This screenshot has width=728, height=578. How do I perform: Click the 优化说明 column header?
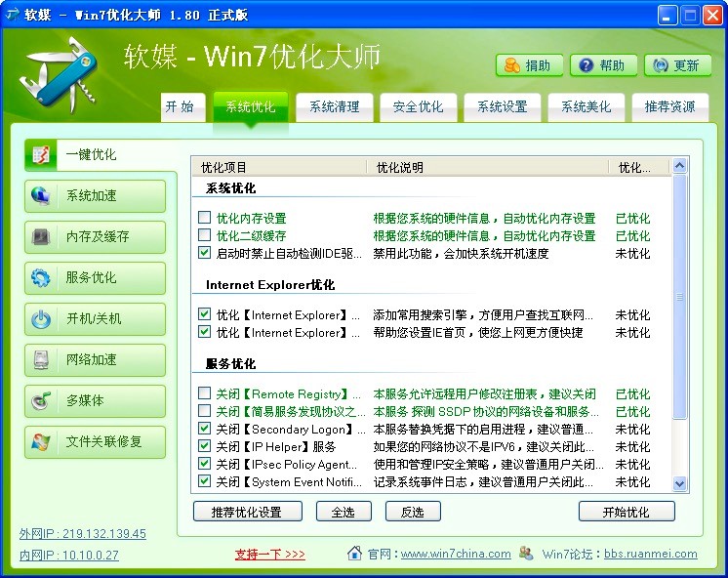[488, 167]
